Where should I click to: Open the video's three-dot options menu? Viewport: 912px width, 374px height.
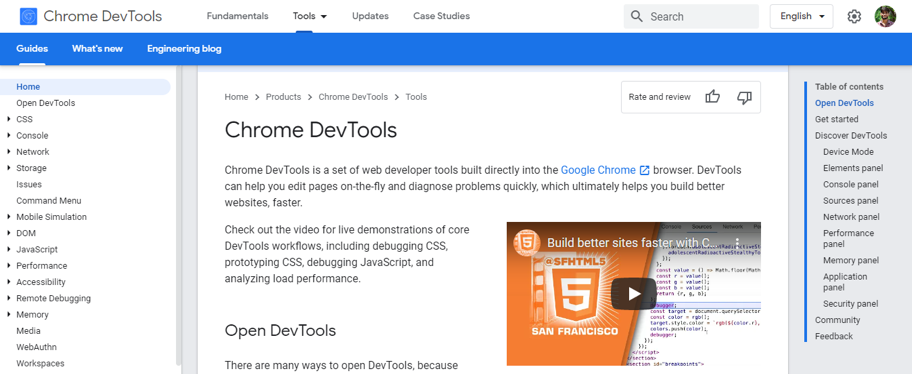coord(738,243)
